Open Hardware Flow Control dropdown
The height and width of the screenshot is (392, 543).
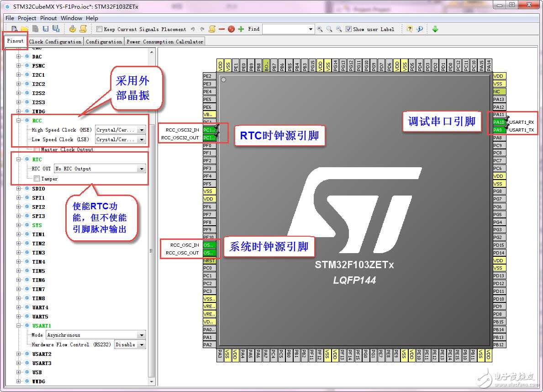142,345
